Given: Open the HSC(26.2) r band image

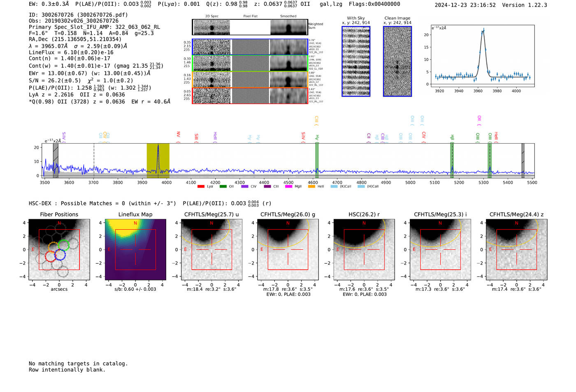Looking at the screenshot, I should [x=364, y=249].
